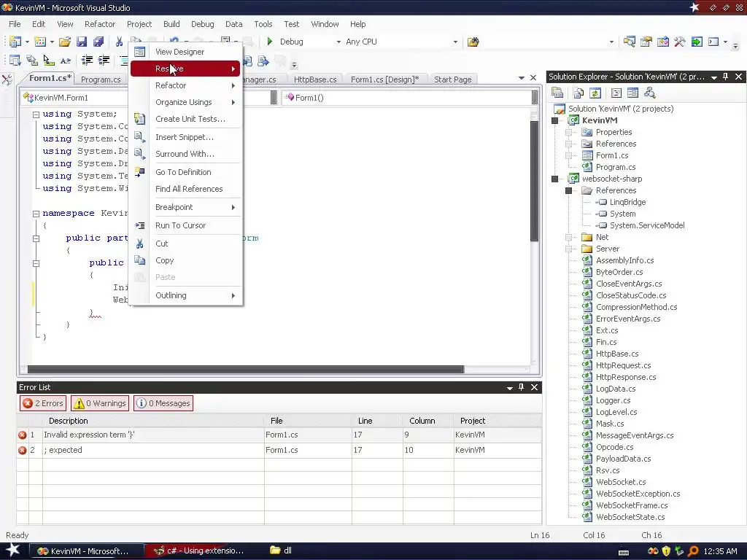Choose Run To Cursor in context menu

click(x=185, y=226)
